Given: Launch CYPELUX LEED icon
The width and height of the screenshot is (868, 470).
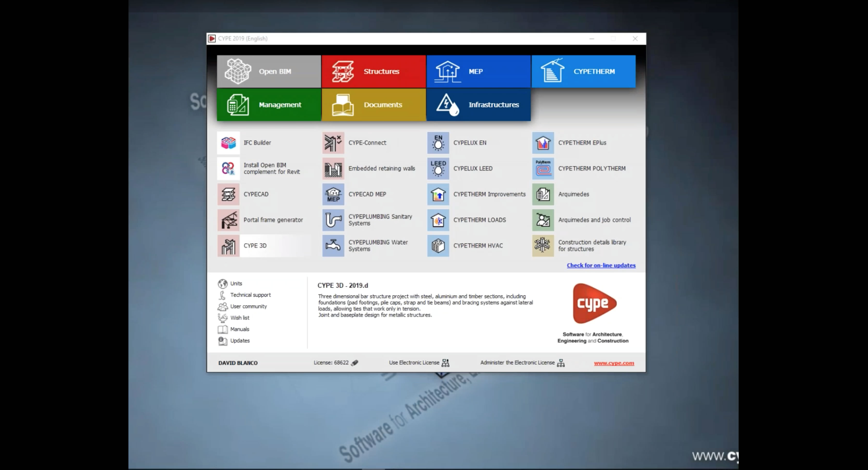Looking at the screenshot, I should click(x=438, y=168).
